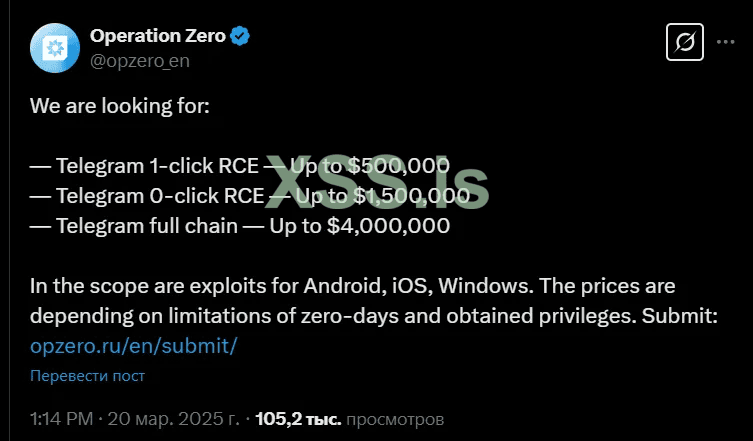Screen dimensions: 753x441
Task: Click the "Telegram 0-click RCE" text
Action: tap(156, 195)
